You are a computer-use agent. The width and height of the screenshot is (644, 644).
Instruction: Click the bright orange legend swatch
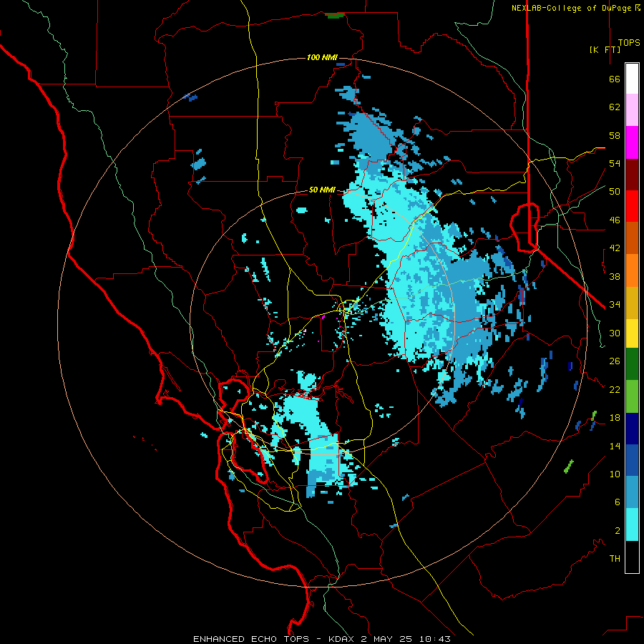632,270
